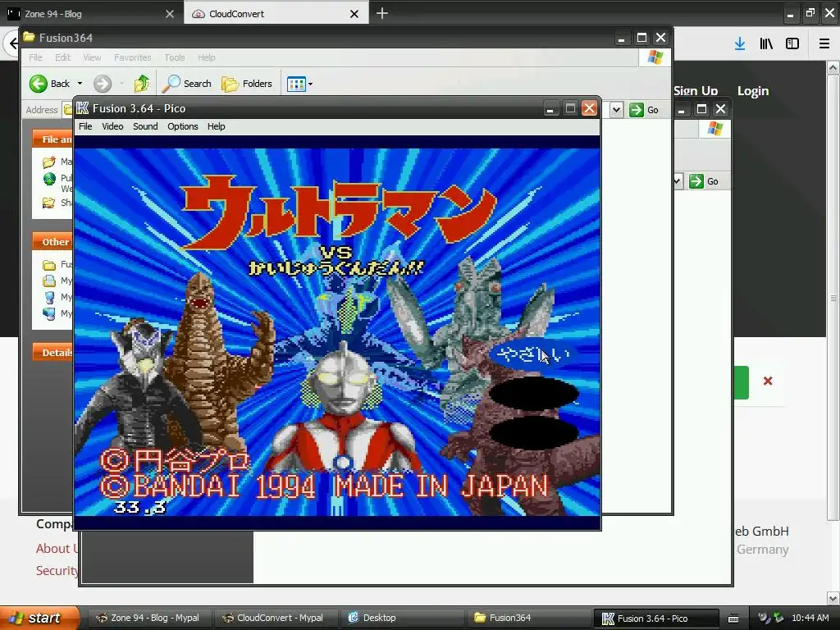Open the Sound menu in Fusion 3.64
Viewport: 840px width, 630px height.
point(145,126)
